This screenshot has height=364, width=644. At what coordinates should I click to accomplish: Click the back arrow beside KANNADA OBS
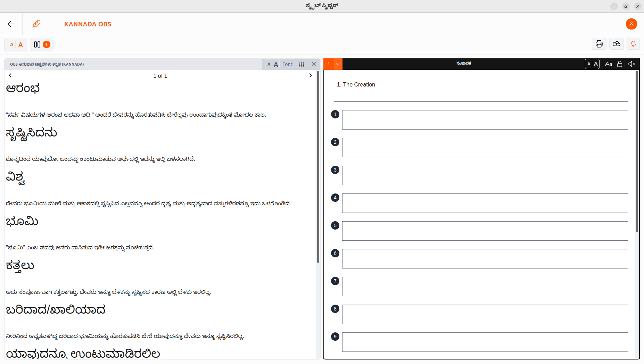tap(11, 24)
